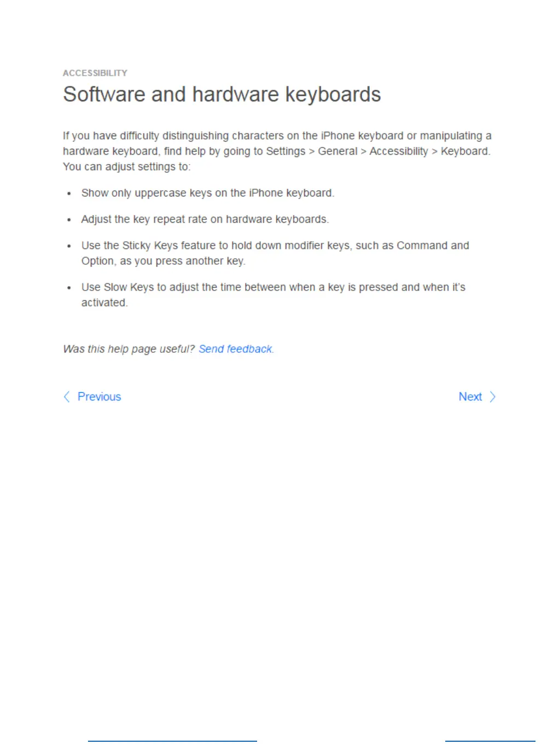Click the word General in the navigation path
This screenshot has height=756, width=559.
coord(337,152)
